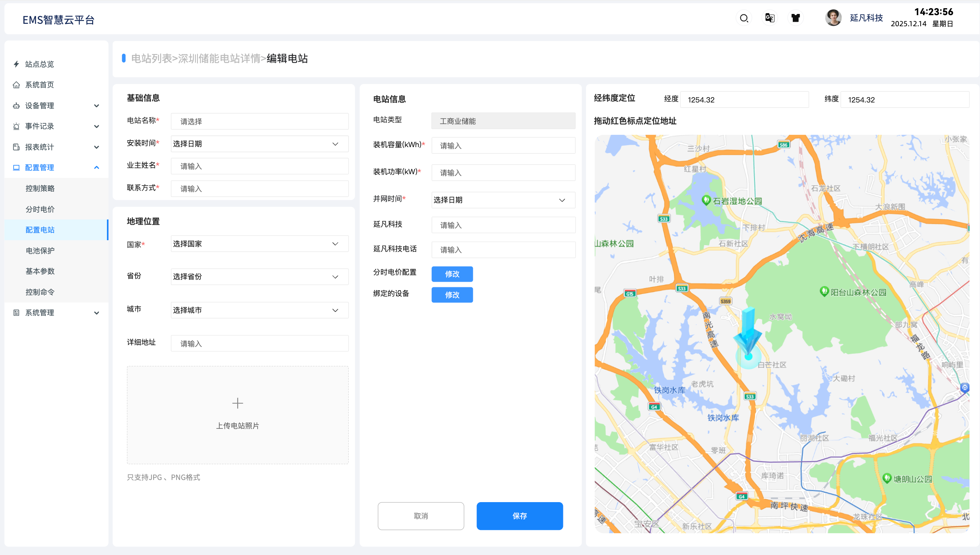Viewport: 980px width, 555px height.
Task: Open the theme shirt icon
Action: click(x=795, y=18)
